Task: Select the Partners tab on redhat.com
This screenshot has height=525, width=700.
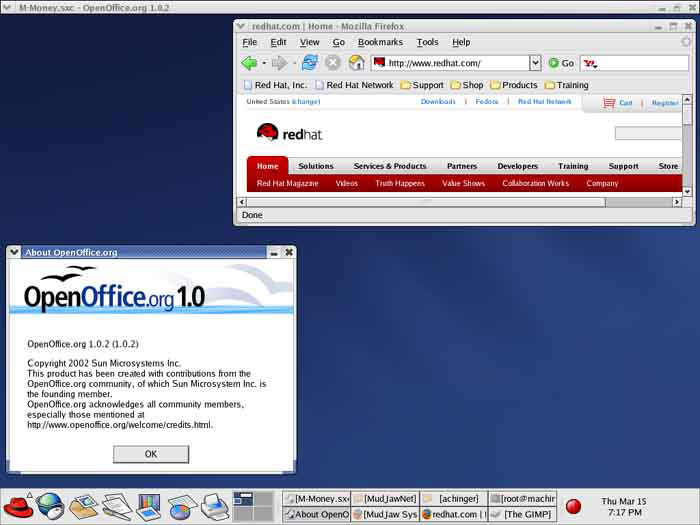Action: coord(462,166)
